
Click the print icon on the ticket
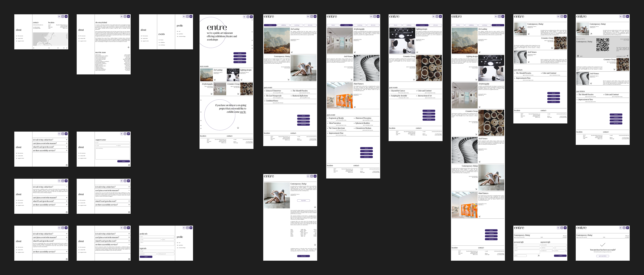pyautogui.click(x=578, y=56)
